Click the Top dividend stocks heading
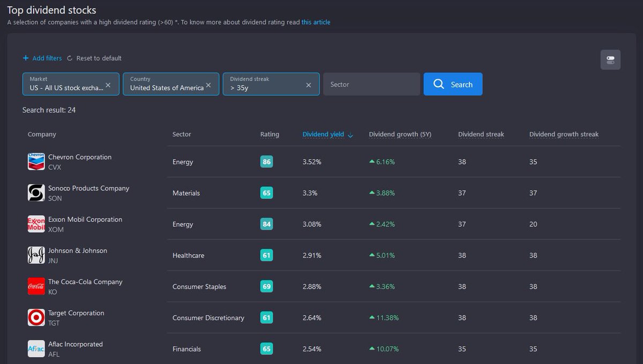This screenshot has width=643, height=364. click(x=52, y=10)
